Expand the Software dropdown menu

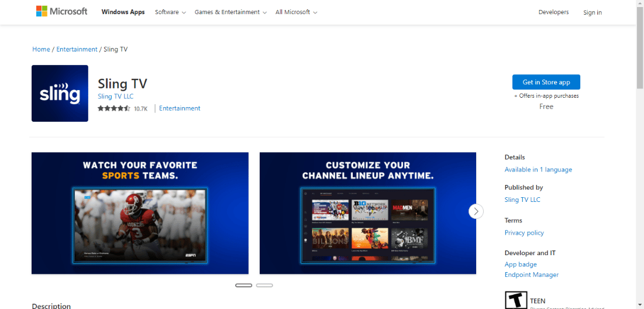tap(170, 12)
